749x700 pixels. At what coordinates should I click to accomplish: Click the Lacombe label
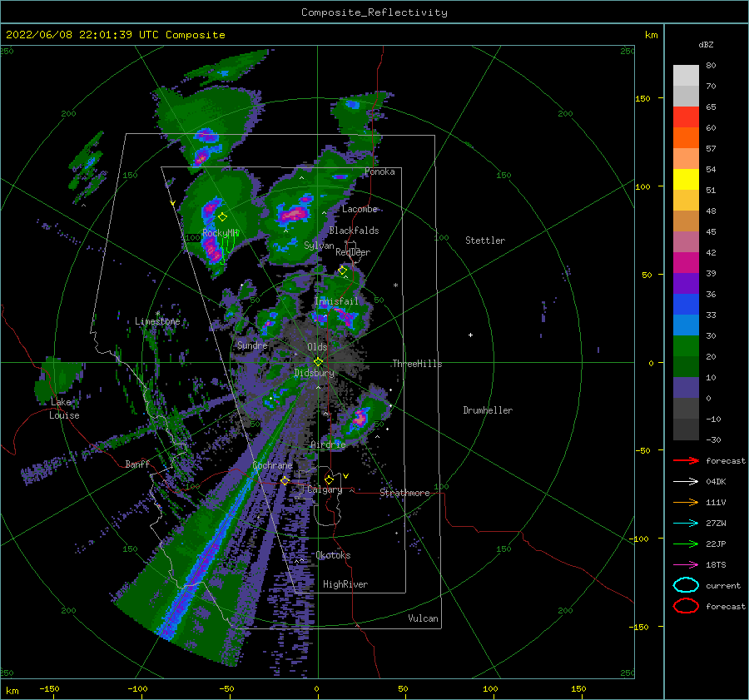pyautogui.click(x=360, y=209)
